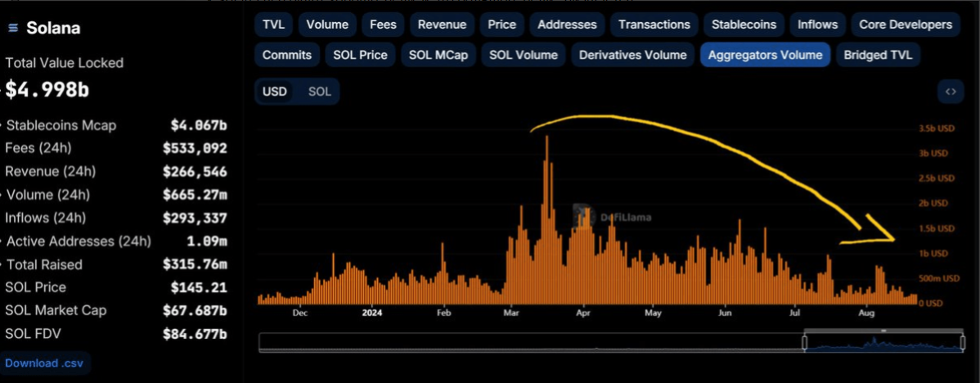Toggle the Transactions chart metric
This screenshot has height=383, width=980.
[654, 25]
